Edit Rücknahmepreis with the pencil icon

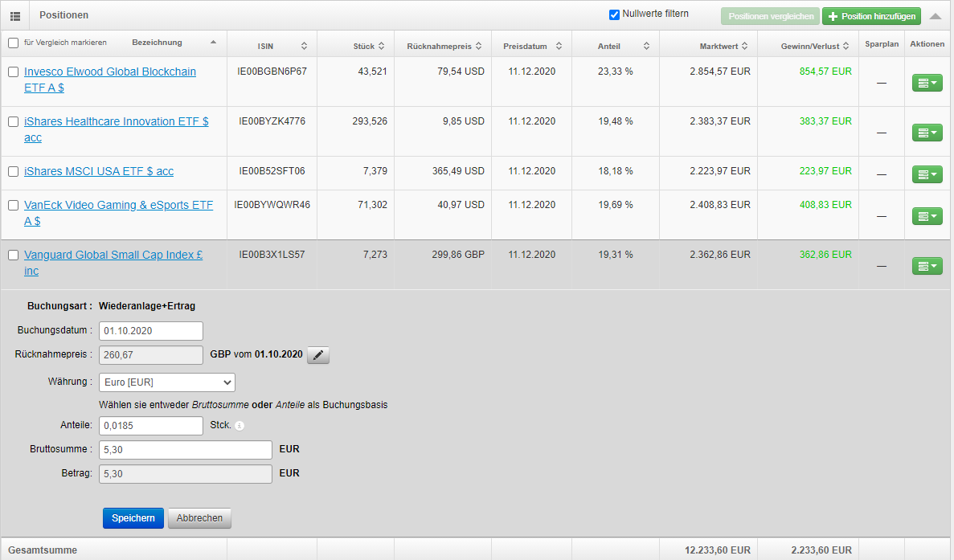coord(318,355)
